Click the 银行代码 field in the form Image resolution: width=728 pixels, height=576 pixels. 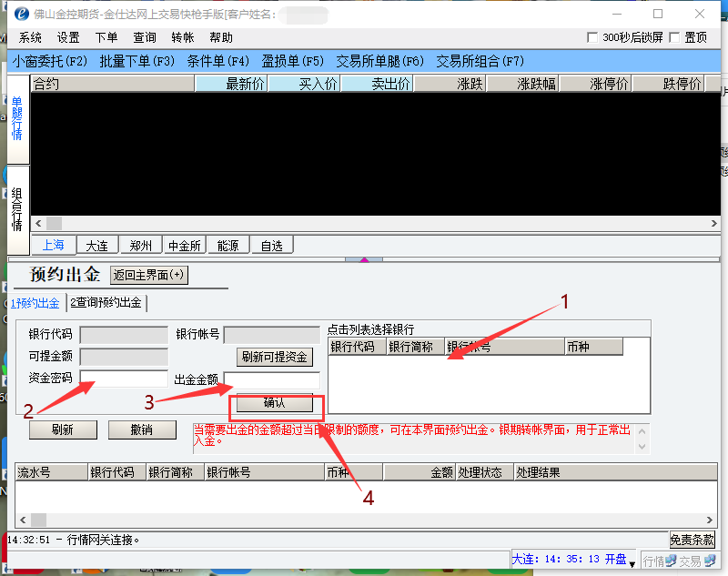(x=124, y=335)
